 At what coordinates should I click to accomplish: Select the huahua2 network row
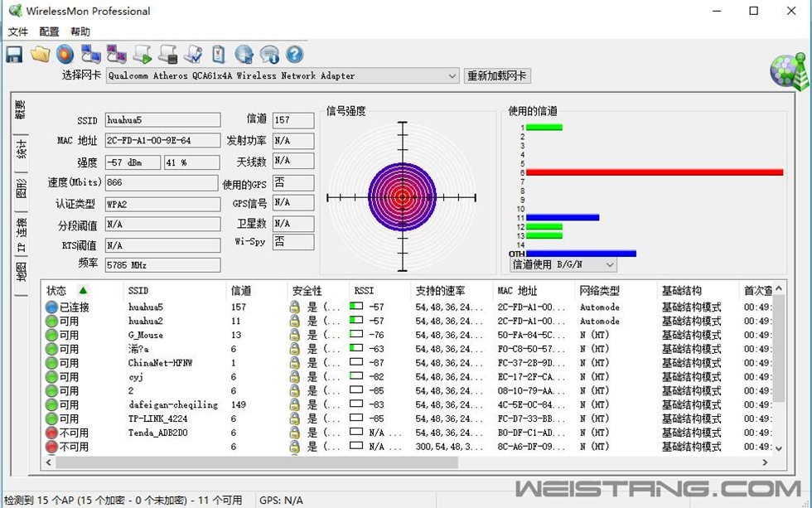tap(146, 321)
